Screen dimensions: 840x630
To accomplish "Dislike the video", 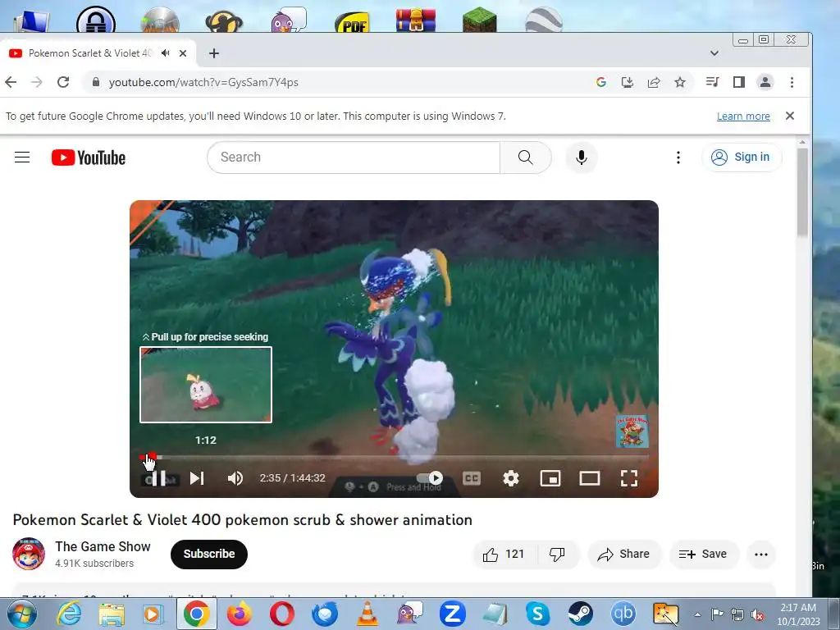I will tap(558, 554).
